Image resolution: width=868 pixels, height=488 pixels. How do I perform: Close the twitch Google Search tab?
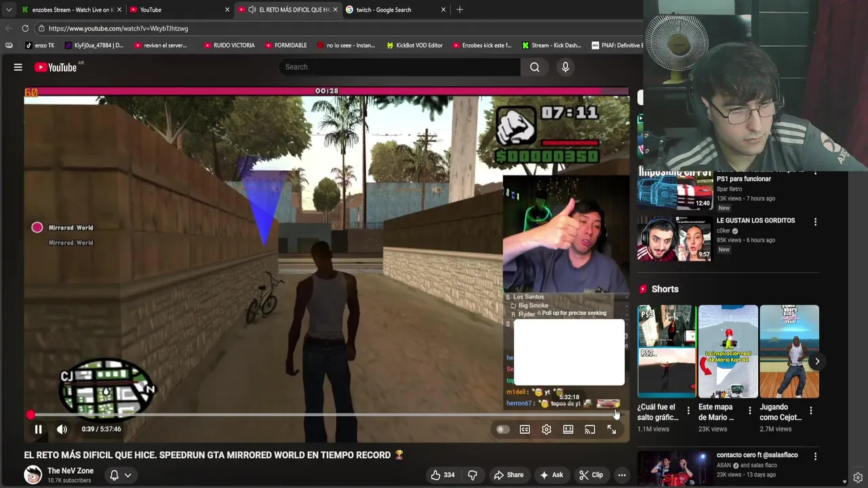pyautogui.click(x=443, y=9)
